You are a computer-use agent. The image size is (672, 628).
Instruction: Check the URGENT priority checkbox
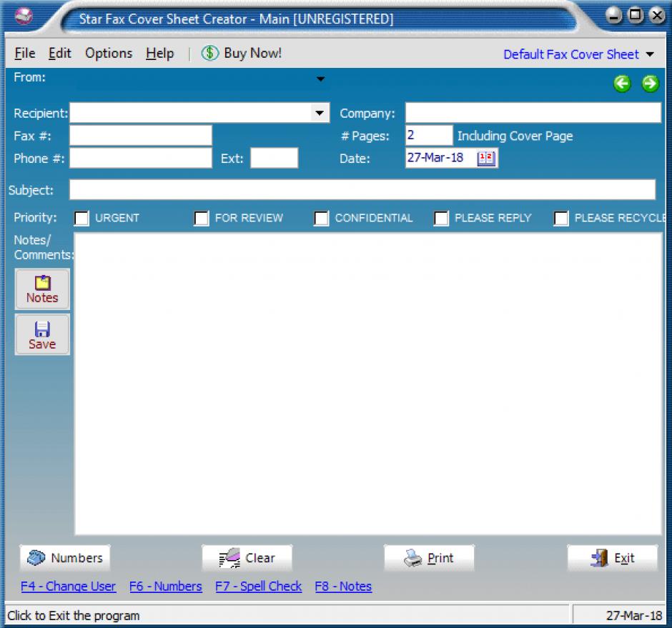click(x=81, y=218)
